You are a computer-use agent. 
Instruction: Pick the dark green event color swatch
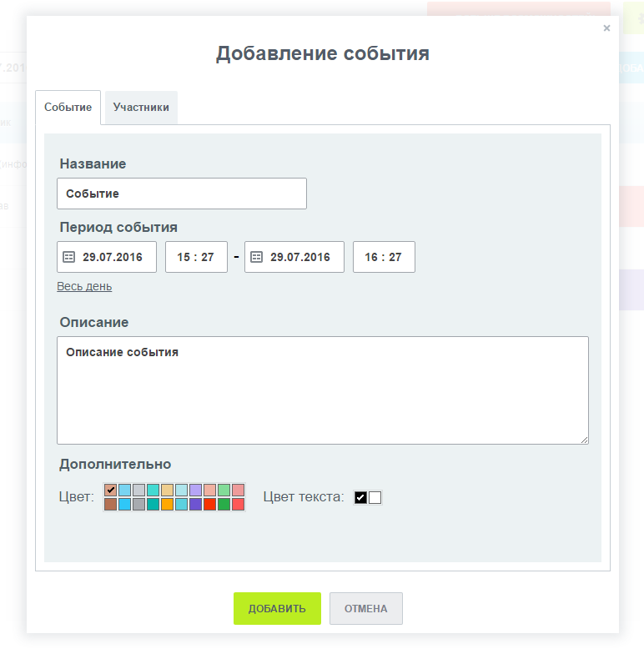224,505
